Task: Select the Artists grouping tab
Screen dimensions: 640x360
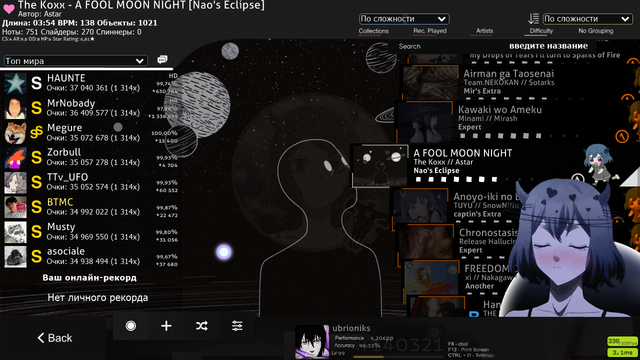Action: pos(484,31)
